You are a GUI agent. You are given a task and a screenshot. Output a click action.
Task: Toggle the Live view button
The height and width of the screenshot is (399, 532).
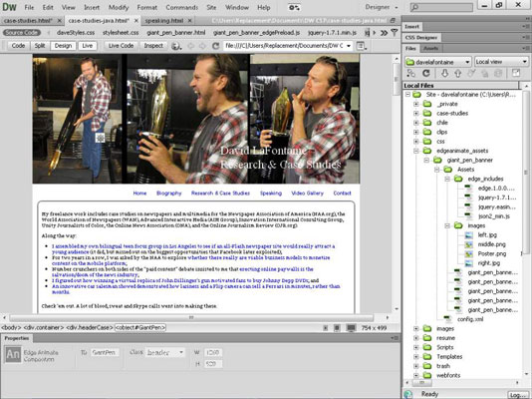pos(87,46)
